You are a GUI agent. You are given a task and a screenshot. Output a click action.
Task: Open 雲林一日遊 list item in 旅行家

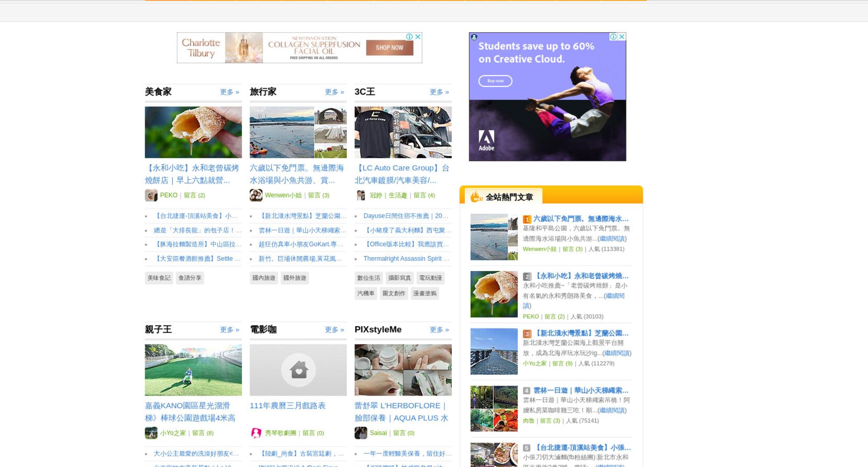[x=302, y=230]
